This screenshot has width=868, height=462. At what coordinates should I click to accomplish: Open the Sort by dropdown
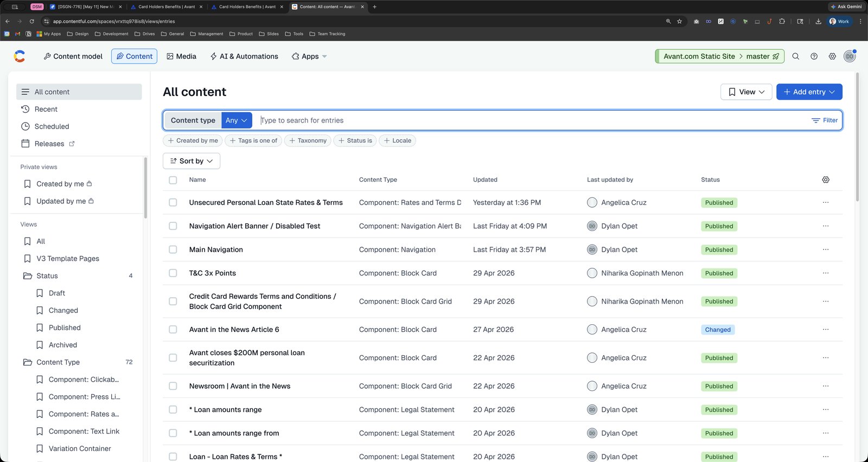[192, 161]
